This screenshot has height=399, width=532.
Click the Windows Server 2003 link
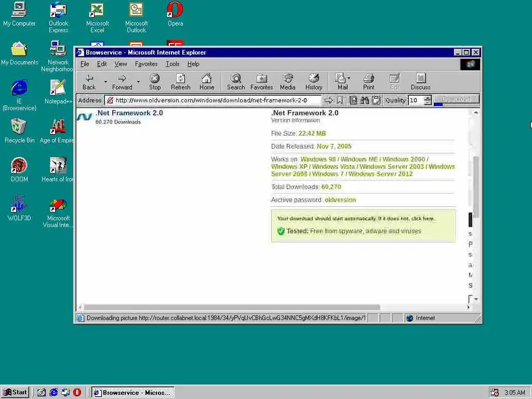pos(392,167)
